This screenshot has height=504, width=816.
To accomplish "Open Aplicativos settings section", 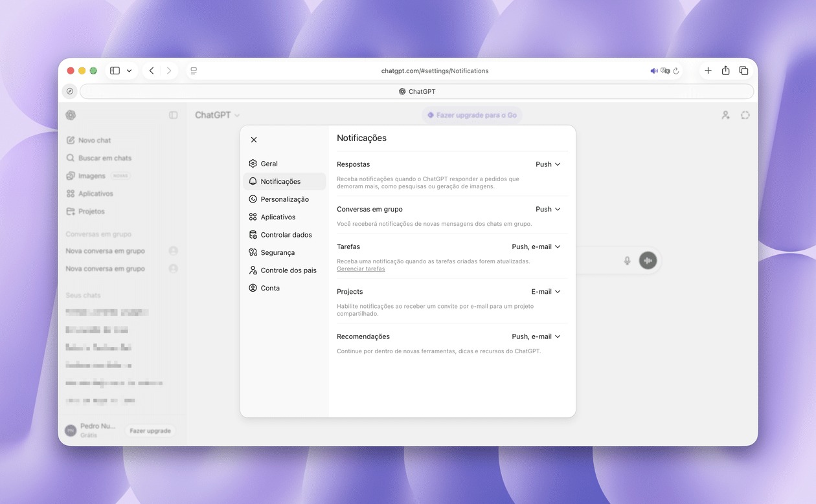I will coord(277,217).
